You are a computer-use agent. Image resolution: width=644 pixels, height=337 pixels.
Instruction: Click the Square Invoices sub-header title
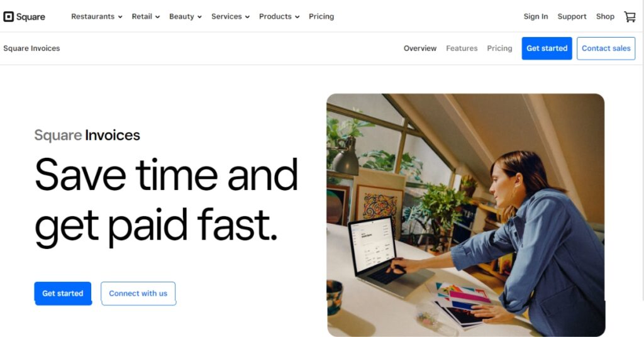click(x=31, y=48)
